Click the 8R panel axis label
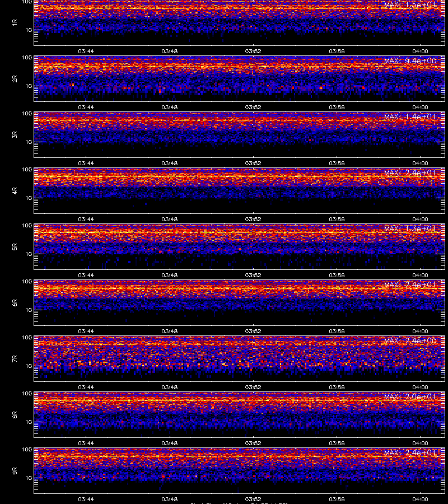 click(15, 414)
